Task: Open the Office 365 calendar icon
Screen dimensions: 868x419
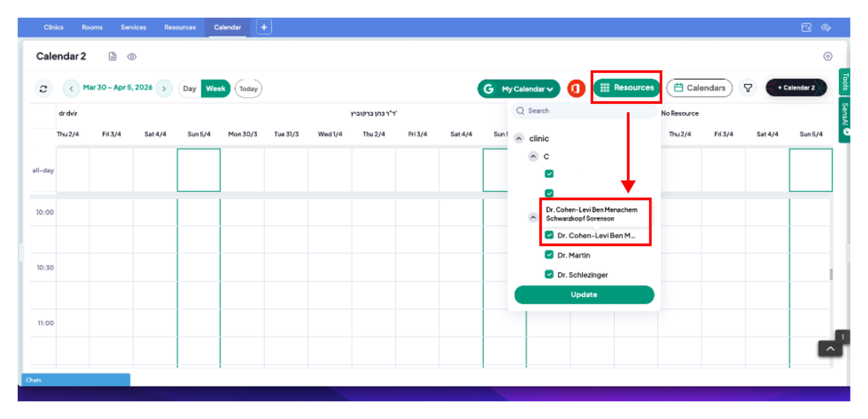Action: 576,88
